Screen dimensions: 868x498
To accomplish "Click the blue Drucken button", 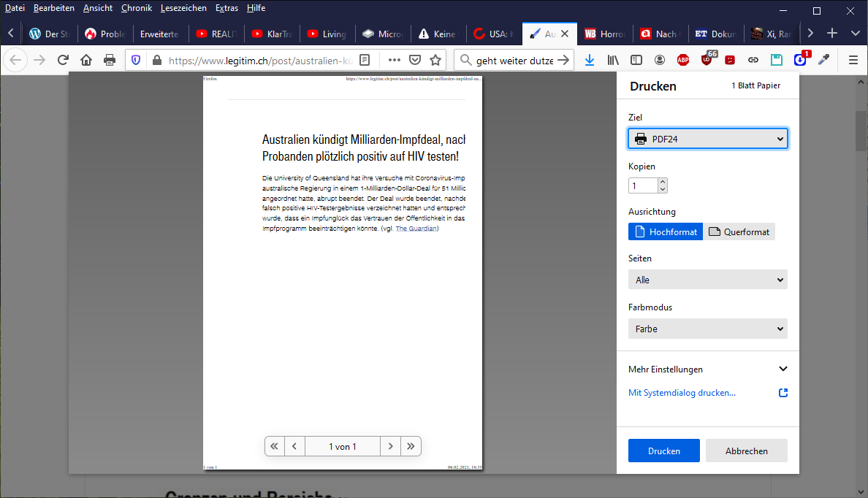I will click(663, 451).
